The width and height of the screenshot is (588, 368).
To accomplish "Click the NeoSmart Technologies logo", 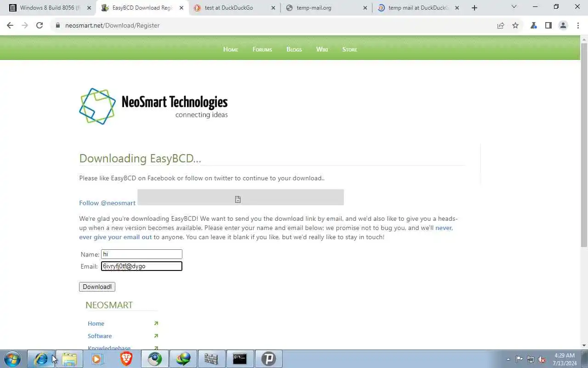I will (153, 106).
